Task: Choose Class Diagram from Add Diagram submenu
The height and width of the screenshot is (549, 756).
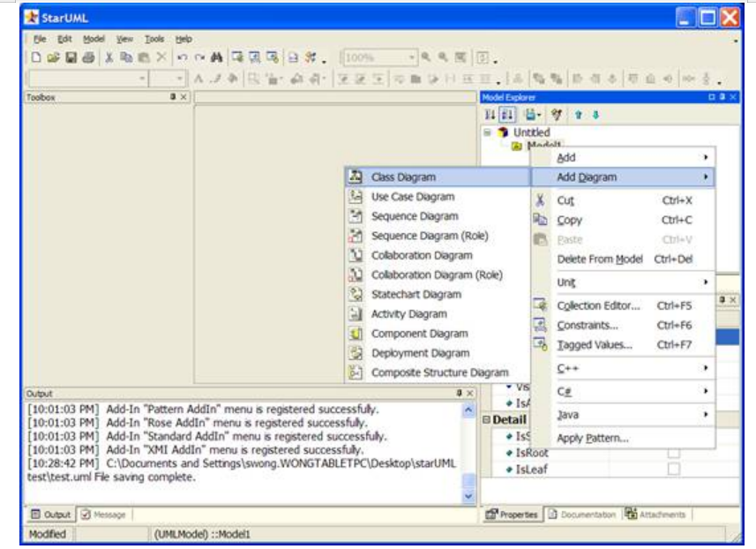Action: point(438,177)
